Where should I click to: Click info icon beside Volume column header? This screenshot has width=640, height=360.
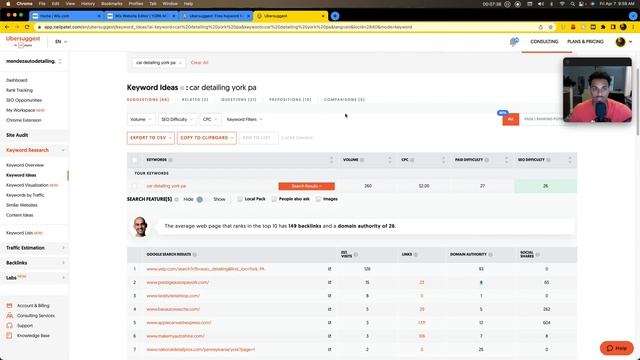point(362,160)
